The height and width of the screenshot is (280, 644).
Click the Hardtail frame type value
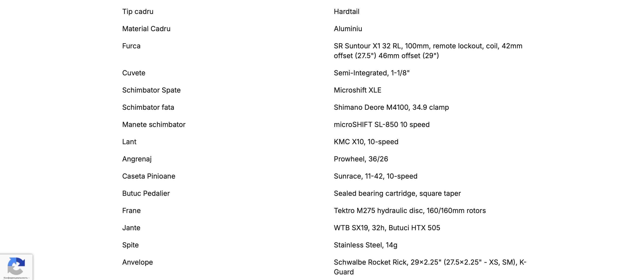click(346, 11)
